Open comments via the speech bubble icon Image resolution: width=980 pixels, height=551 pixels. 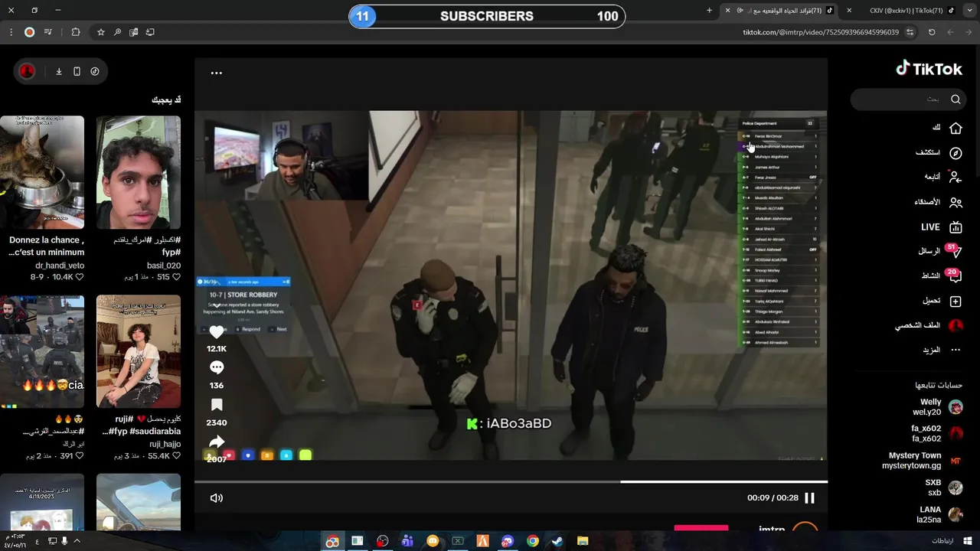point(217,367)
